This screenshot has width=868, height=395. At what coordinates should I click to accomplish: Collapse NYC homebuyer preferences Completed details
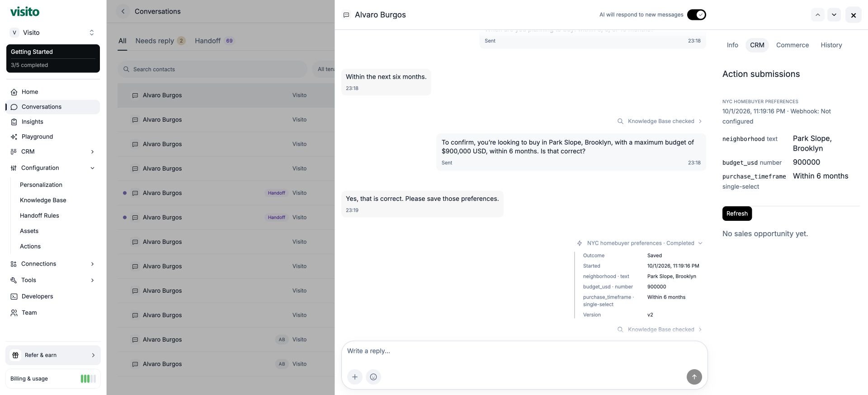pos(640,243)
